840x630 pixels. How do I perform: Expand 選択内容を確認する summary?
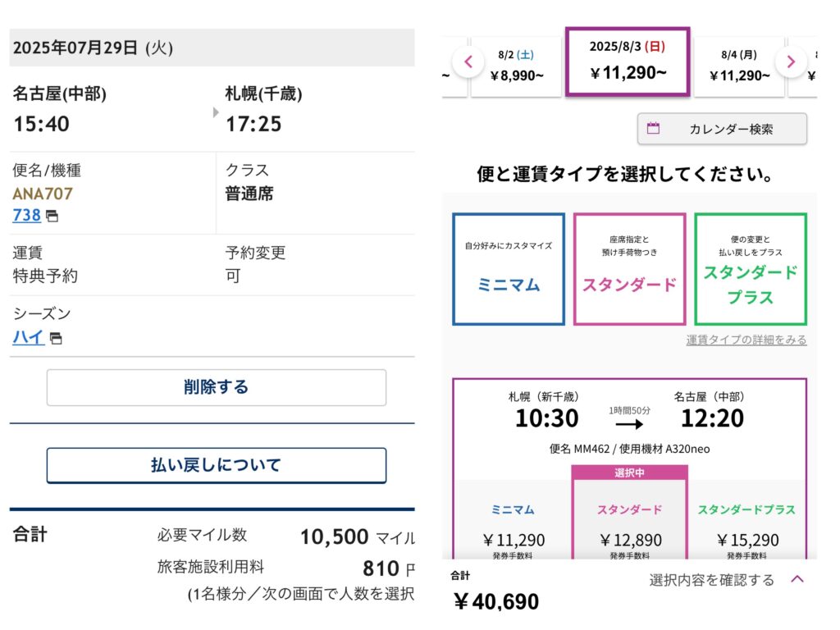pos(711,580)
